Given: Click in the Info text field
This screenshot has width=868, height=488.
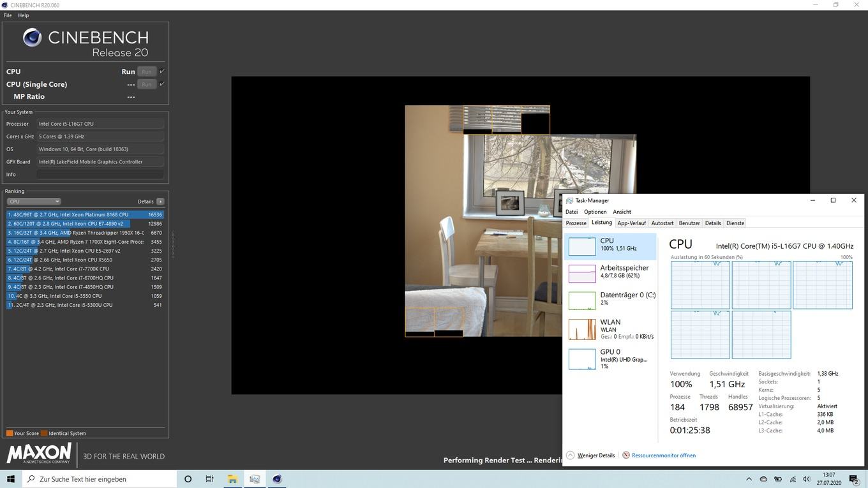Looking at the screenshot, I should click(x=100, y=174).
